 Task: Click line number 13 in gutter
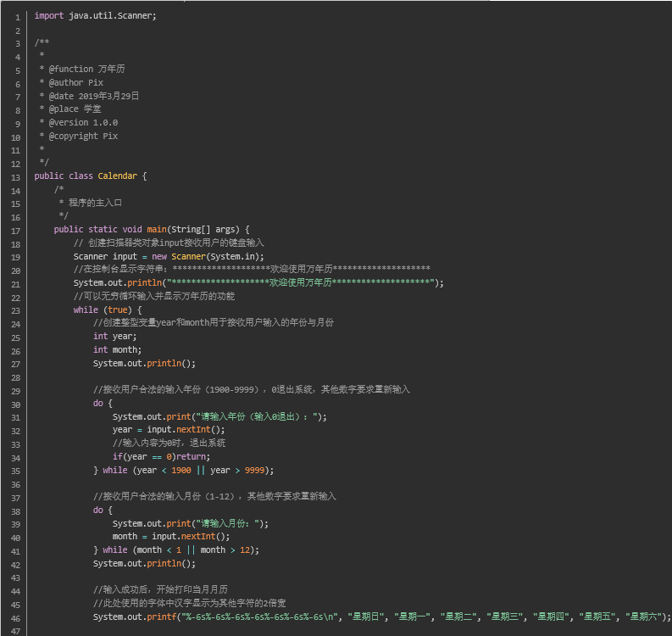click(16, 177)
